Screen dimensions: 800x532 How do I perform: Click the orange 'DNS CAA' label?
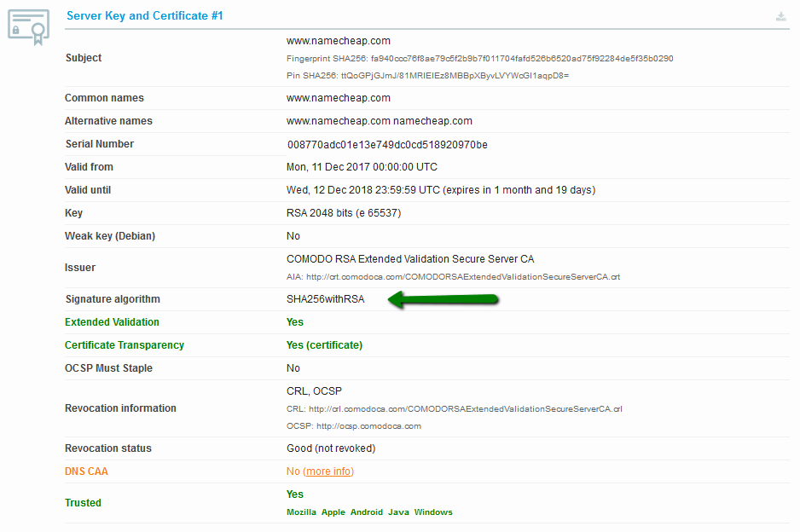86,471
